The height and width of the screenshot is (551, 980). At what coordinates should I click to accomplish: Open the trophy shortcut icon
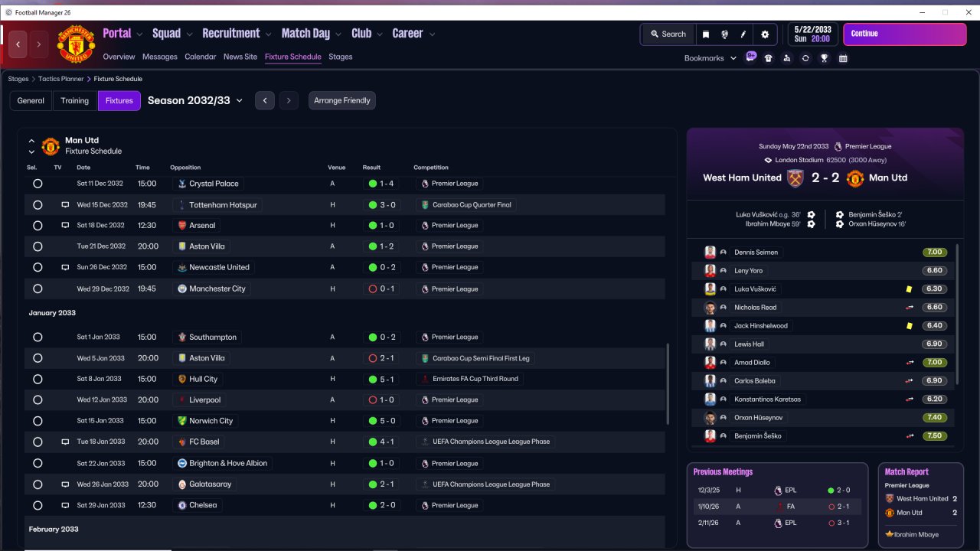point(825,58)
